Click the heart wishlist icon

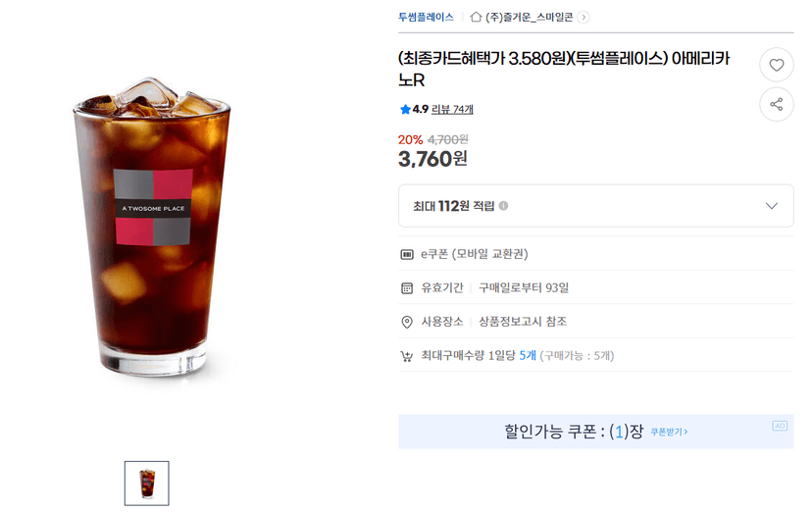[x=777, y=66]
